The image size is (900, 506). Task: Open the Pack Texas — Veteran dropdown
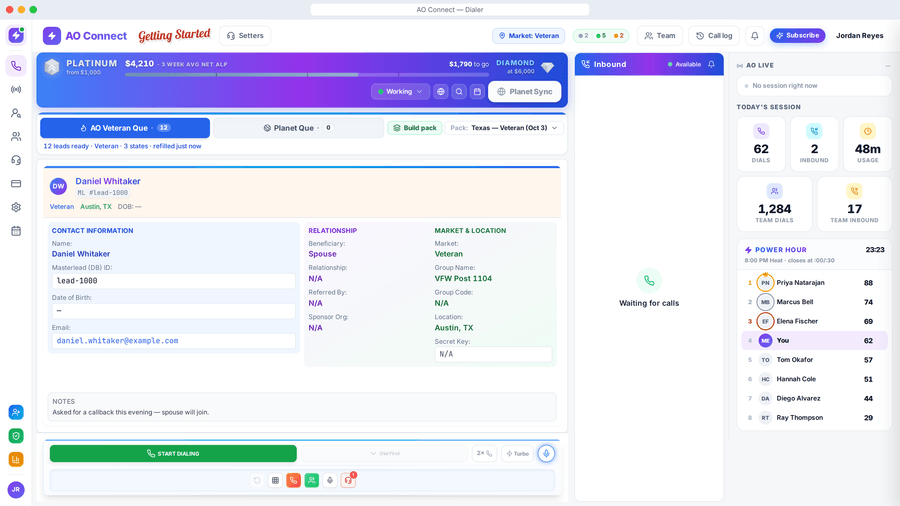tap(504, 128)
